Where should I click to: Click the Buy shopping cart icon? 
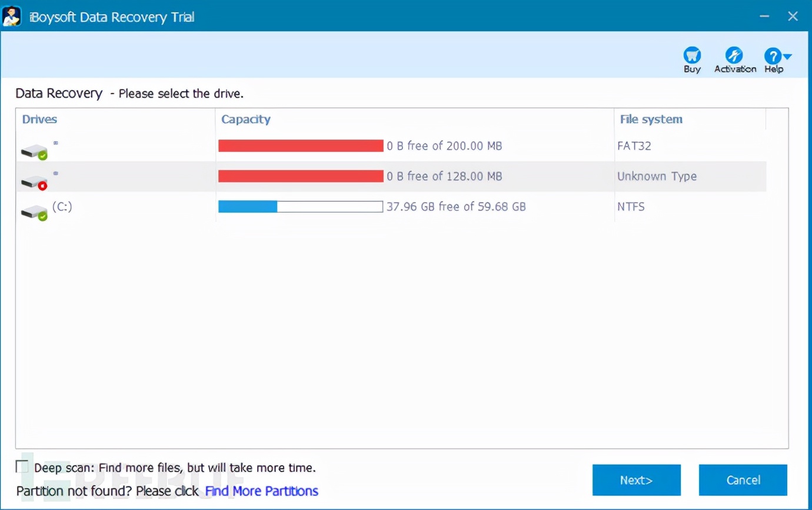pos(692,56)
